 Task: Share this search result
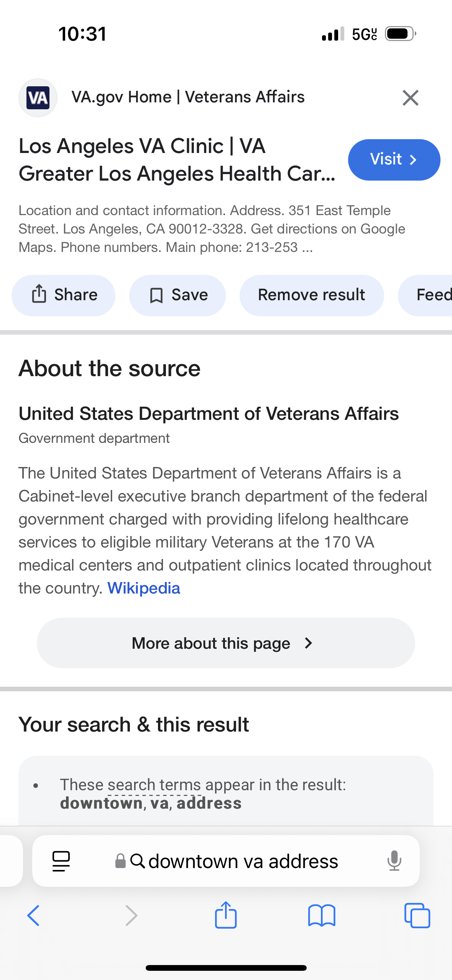tap(63, 295)
